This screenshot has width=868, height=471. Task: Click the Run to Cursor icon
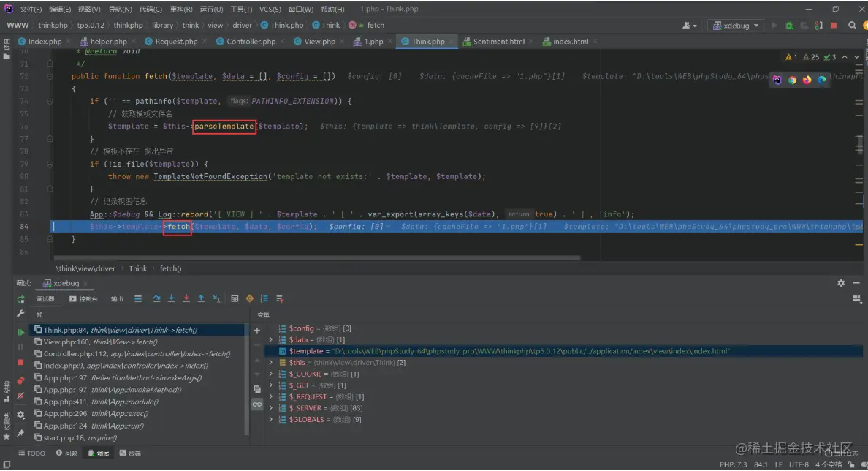(x=216, y=298)
